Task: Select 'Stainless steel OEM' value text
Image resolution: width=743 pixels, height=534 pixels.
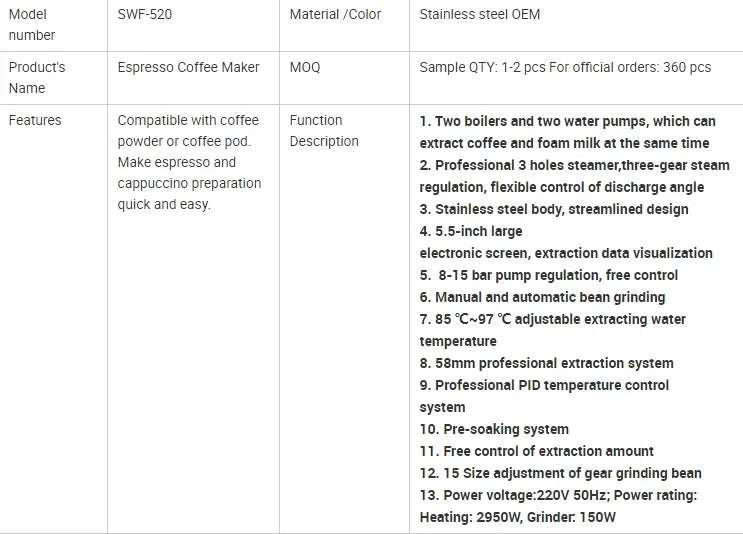Action: coord(480,15)
